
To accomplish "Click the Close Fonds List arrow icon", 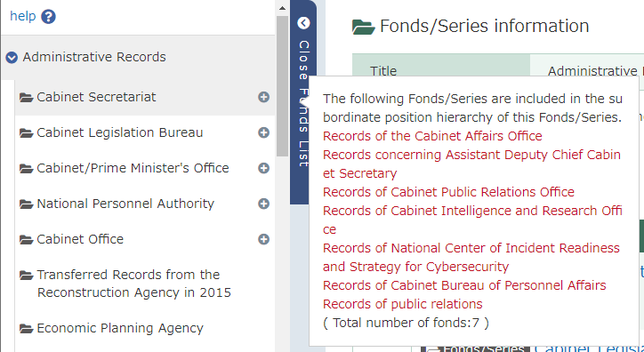I will 303,23.
